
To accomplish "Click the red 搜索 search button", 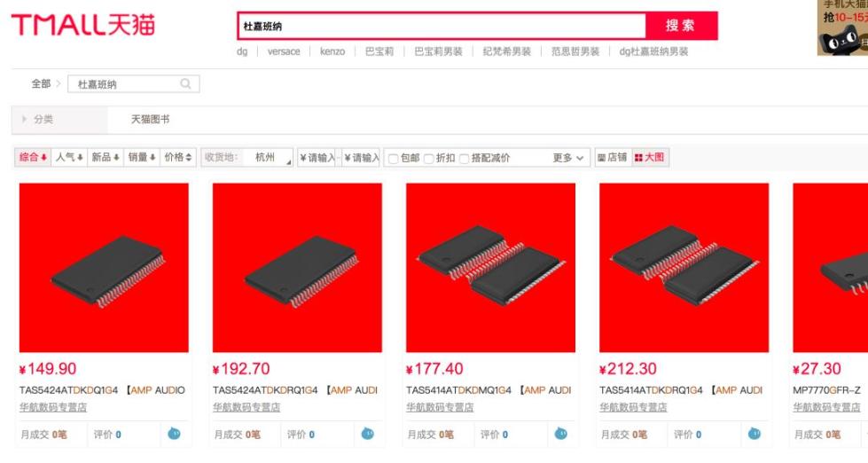I will pos(681,26).
